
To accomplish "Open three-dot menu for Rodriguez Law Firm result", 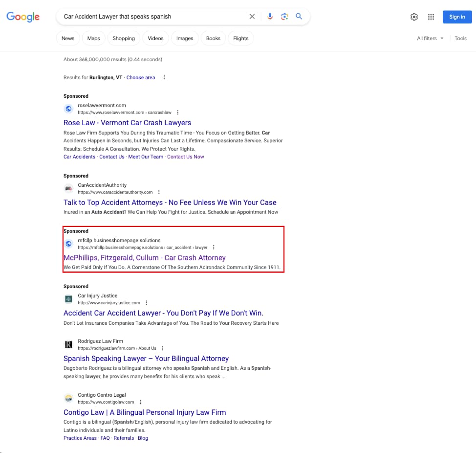I will click(162, 348).
